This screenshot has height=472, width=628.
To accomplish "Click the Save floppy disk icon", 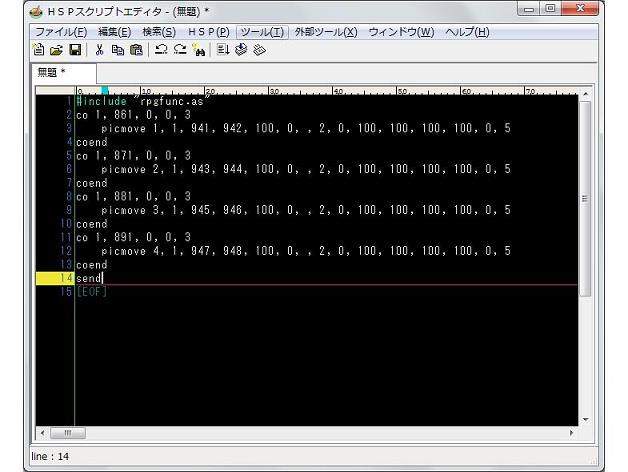I will click(x=75, y=50).
